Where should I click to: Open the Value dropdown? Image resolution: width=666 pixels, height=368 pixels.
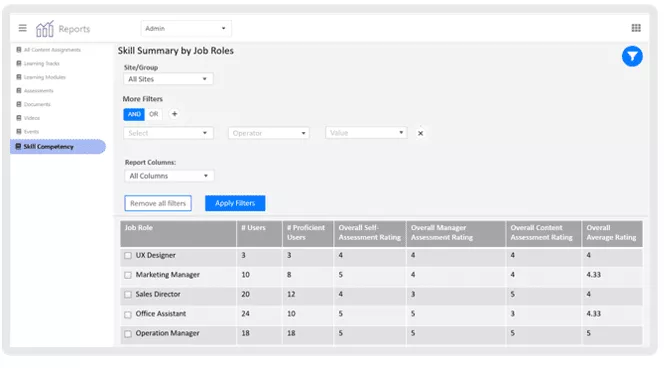point(366,133)
